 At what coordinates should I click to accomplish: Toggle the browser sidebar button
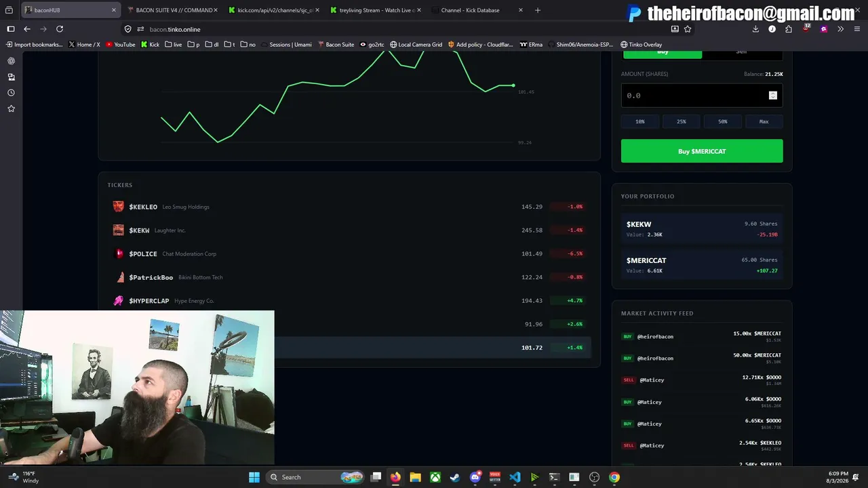[11, 29]
